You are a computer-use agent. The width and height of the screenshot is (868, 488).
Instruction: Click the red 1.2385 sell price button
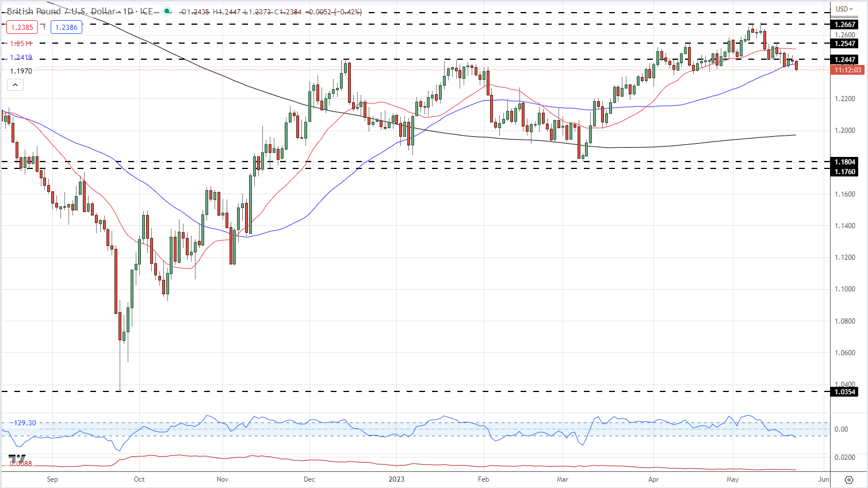coord(22,27)
